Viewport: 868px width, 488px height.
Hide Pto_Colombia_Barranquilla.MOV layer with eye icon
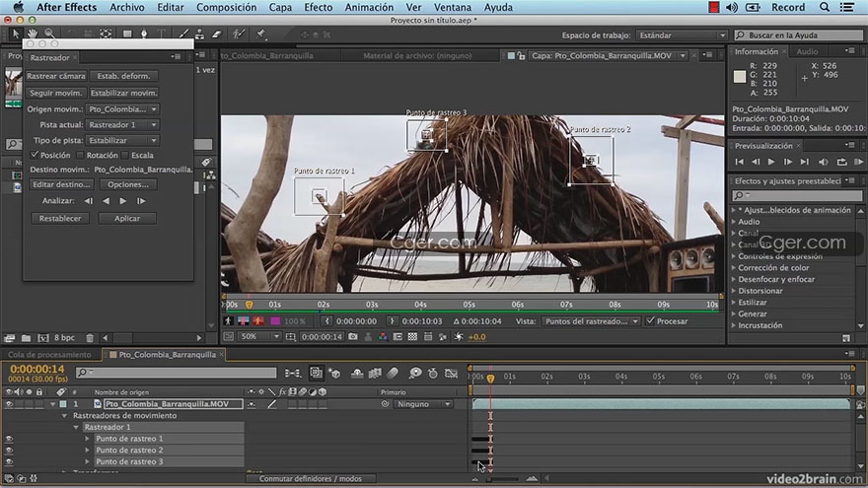[x=8, y=404]
